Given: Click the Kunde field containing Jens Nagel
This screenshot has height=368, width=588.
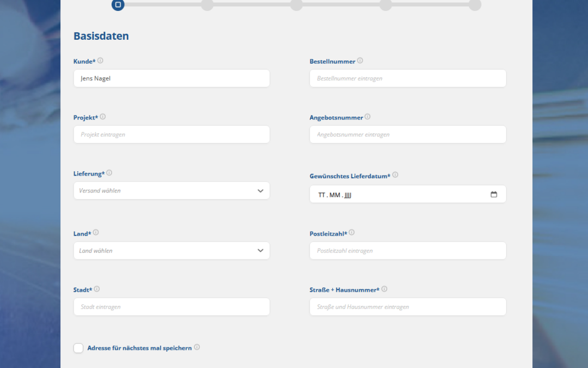Looking at the screenshot, I should pyautogui.click(x=171, y=79).
